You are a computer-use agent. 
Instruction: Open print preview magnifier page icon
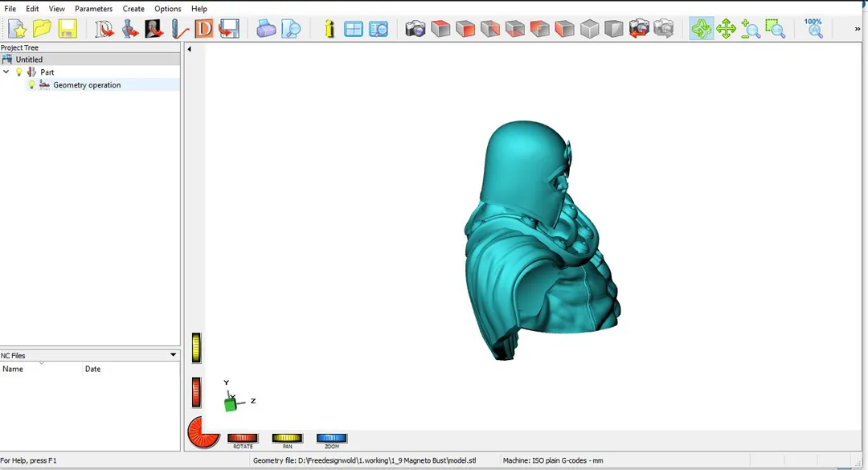291,29
